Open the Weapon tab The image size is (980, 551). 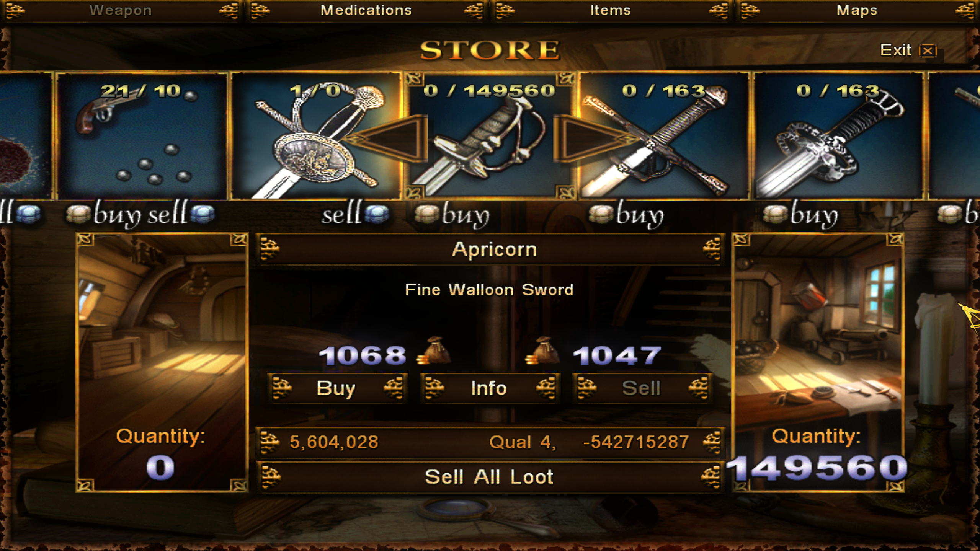click(x=121, y=11)
